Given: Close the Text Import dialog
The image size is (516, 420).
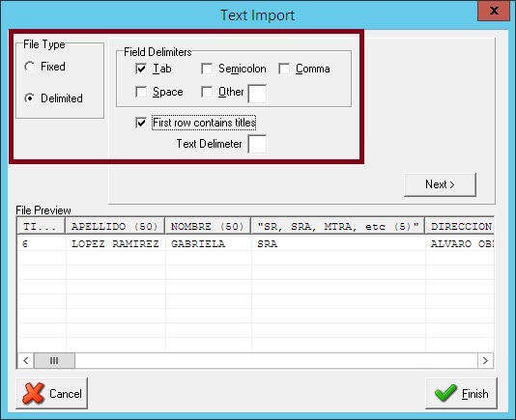Looking at the screenshot, I should point(494,12).
